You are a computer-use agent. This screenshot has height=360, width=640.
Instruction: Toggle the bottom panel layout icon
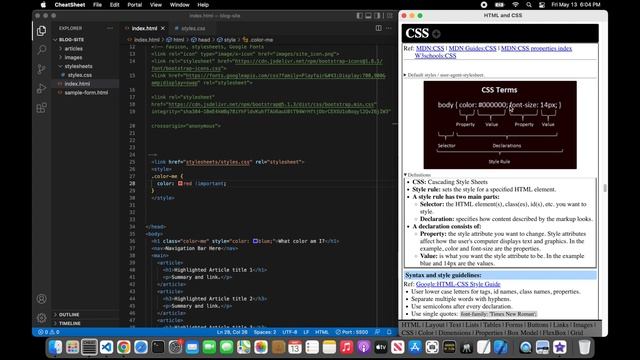pyautogui.click(x=368, y=16)
